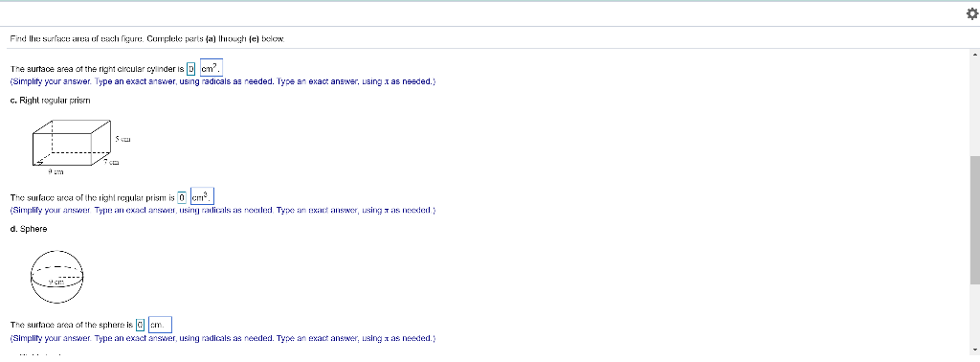Click the rectangular prism figure
The image size is (980, 362).
click(x=72, y=144)
